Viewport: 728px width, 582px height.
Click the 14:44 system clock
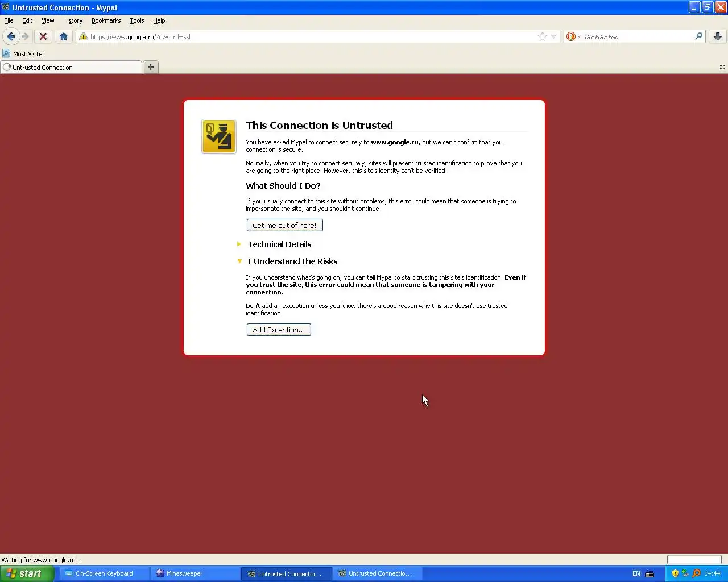pyautogui.click(x=712, y=573)
